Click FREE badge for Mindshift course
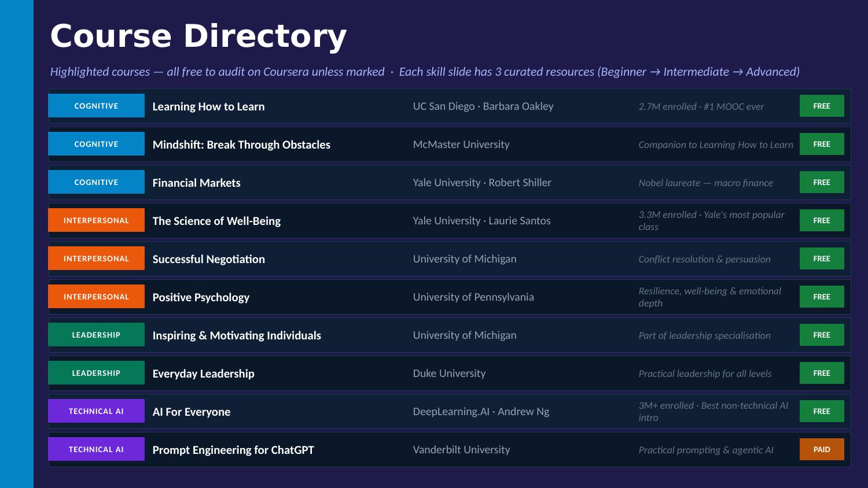 click(822, 144)
